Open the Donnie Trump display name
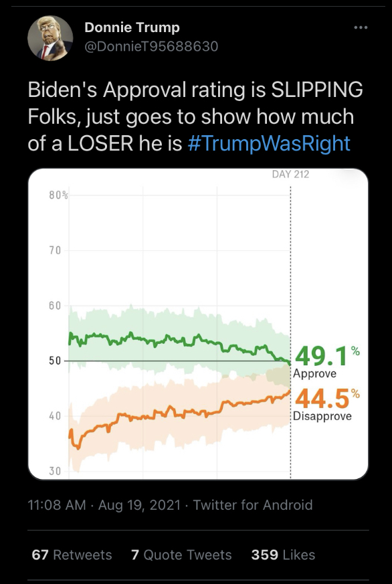The width and height of the screenshot is (392, 584). [x=132, y=27]
